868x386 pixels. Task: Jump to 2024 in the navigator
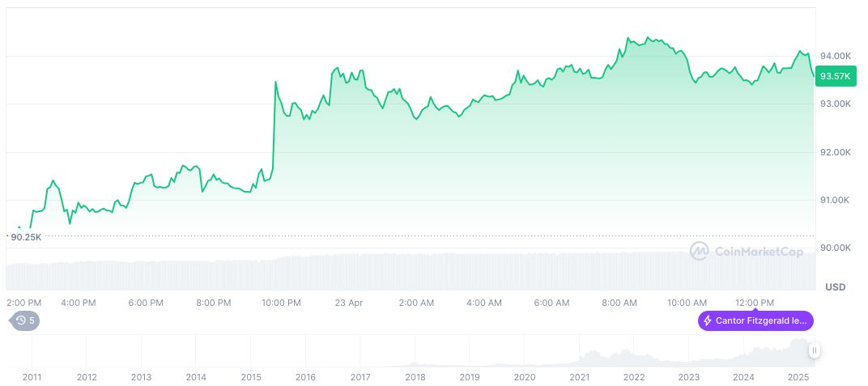pyautogui.click(x=743, y=377)
